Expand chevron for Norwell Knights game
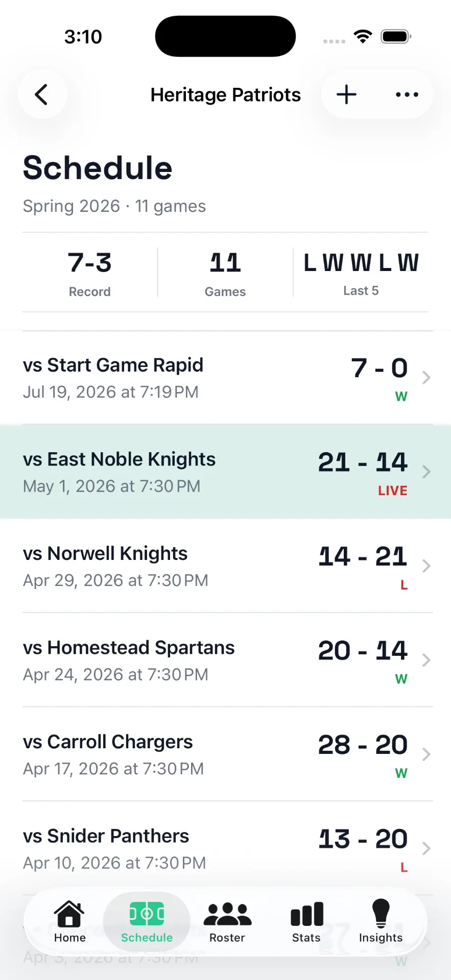This screenshot has height=980, width=451. [x=426, y=566]
